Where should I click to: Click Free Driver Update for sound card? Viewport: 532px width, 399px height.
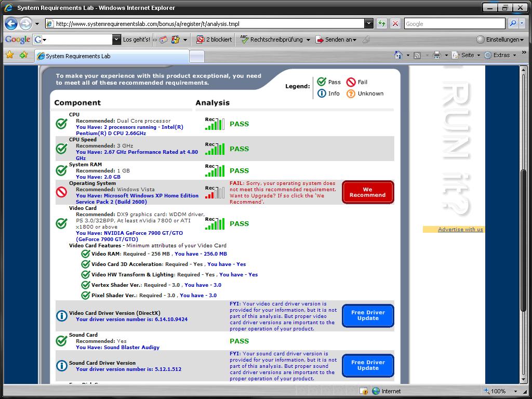click(368, 365)
